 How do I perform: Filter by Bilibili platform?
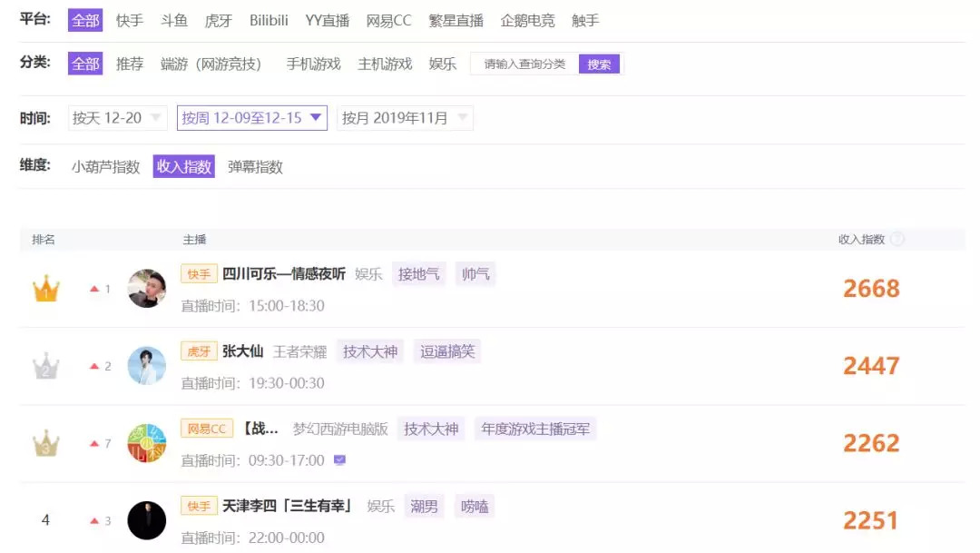269,21
